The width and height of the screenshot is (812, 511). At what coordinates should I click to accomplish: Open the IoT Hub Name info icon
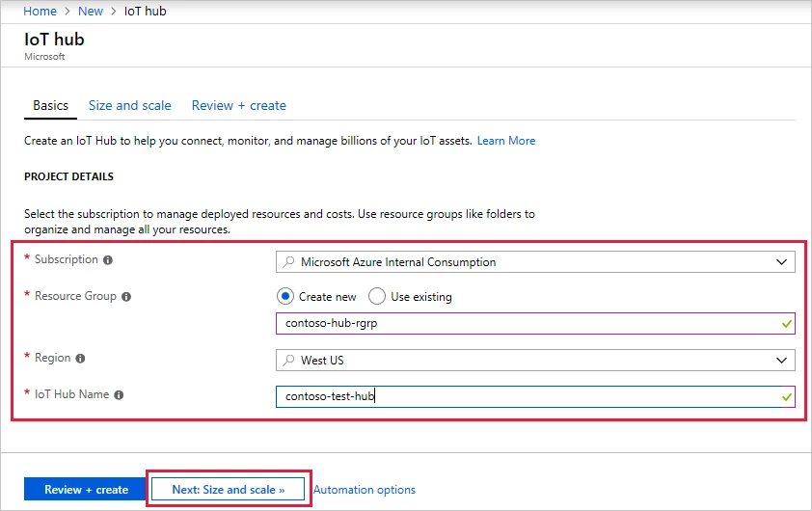tap(119, 395)
